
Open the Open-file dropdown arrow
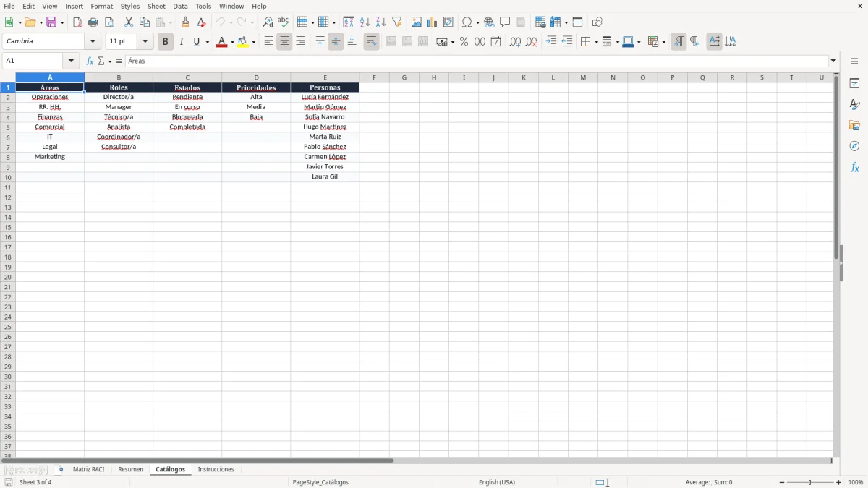coord(40,22)
